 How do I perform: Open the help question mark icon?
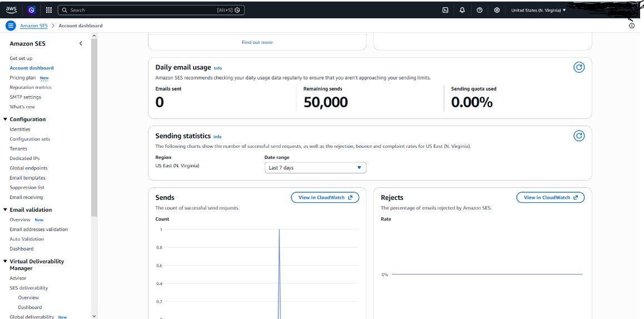pos(480,10)
